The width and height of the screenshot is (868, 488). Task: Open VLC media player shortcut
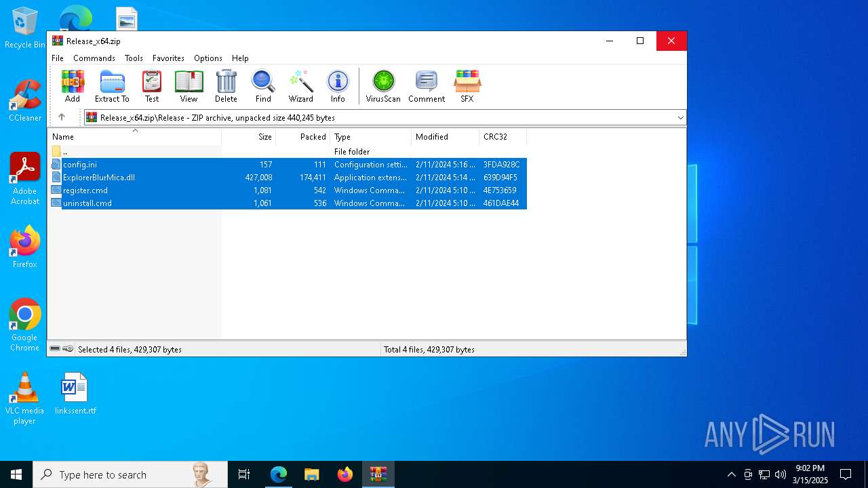coord(24,399)
